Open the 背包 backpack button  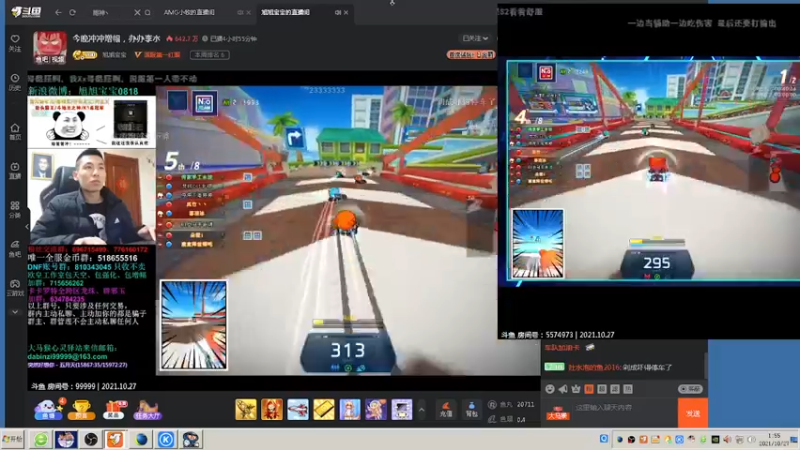coord(472,410)
